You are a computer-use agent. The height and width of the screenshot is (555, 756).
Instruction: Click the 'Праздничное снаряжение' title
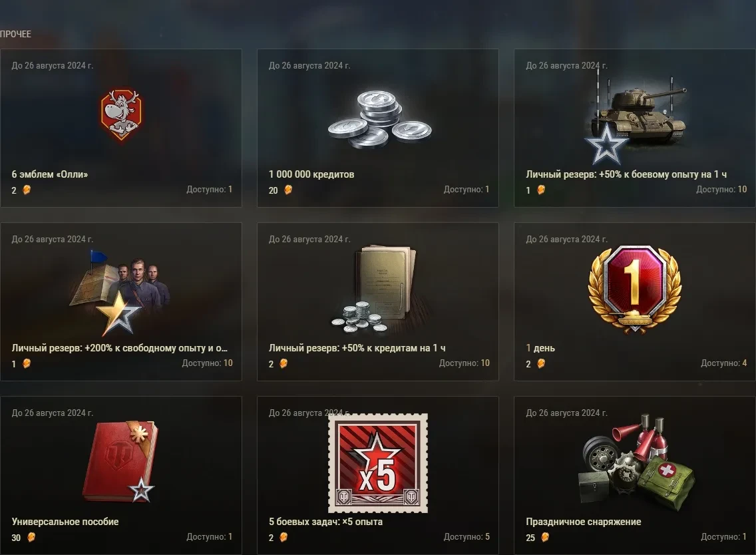(x=584, y=522)
